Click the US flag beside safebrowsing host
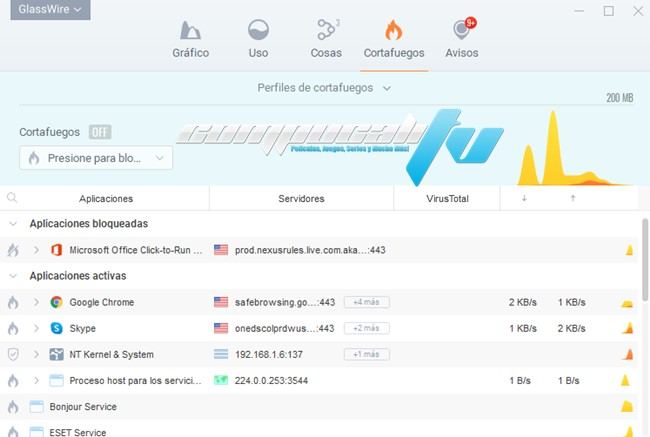Screen dimensions: 650x437 pos(221,302)
